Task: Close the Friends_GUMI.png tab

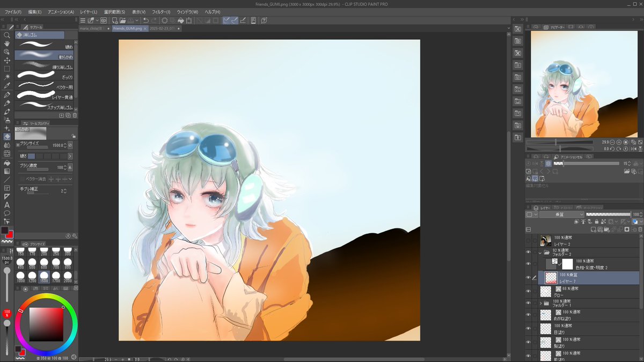Action: coord(146,28)
